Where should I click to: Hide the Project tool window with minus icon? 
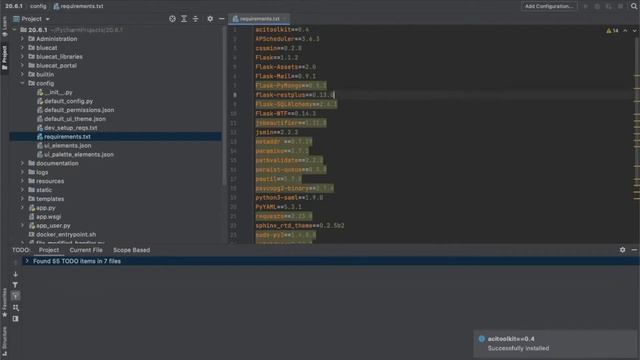click(222, 19)
